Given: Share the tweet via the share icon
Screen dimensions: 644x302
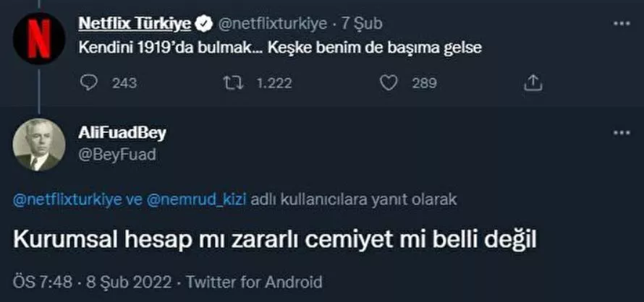Looking at the screenshot, I should pyautogui.click(x=533, y=83).
